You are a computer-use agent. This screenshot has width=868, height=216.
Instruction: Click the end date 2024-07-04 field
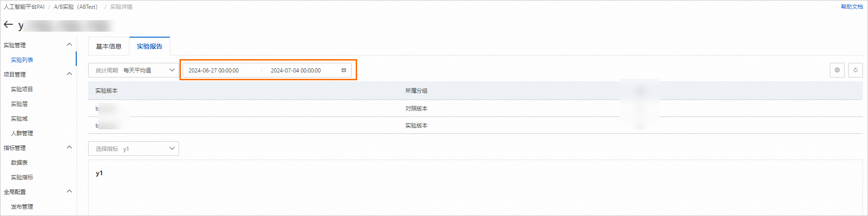click(296, 71)
